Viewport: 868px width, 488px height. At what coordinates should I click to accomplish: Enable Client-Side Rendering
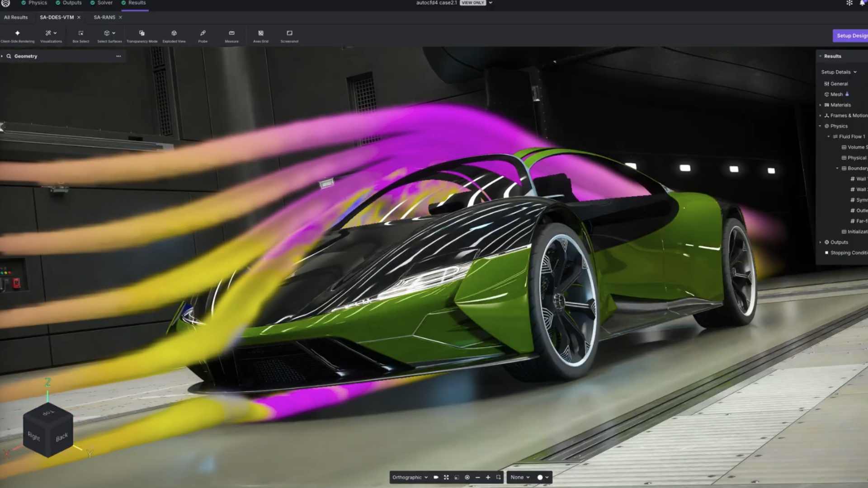[x=18, y=35]
